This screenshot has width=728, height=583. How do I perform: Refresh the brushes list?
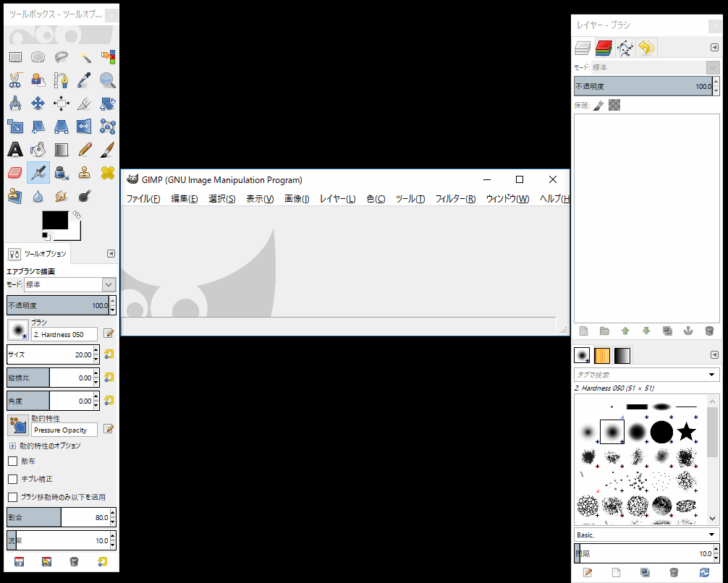tap(704, 572)
